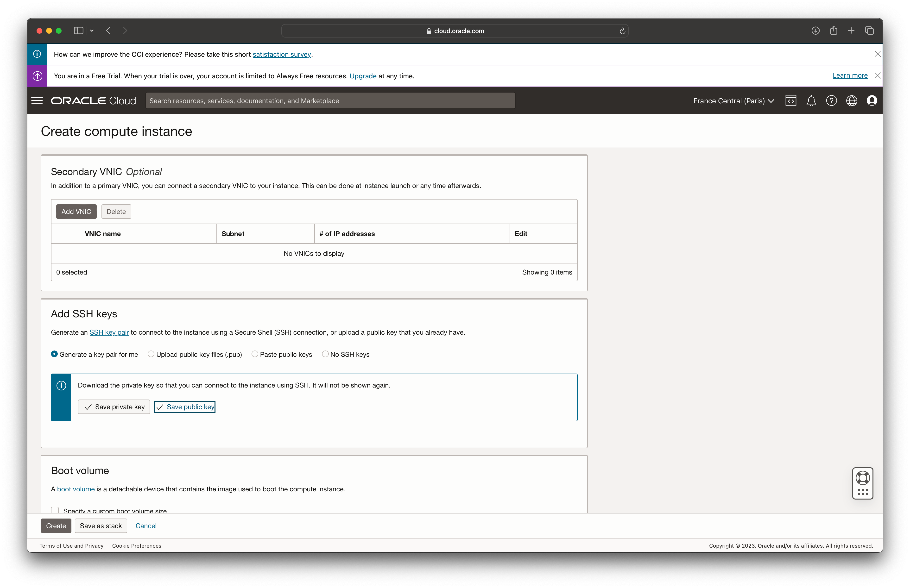Image resolution: width=910 pixels, height=588 pixels.
Task: Choose the No SSH keys option
Action: [x=325, y=354]
